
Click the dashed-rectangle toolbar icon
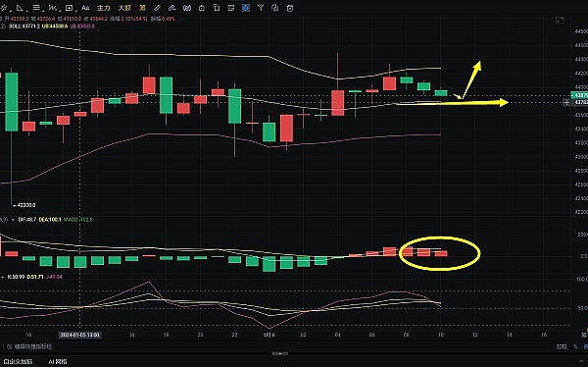[x=231, y=8]
